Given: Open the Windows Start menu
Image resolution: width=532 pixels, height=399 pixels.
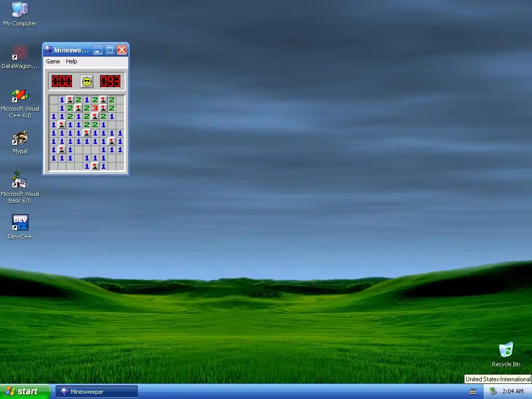Looking at the screenshot, I should pyautogui.click(x=25, y=392).
